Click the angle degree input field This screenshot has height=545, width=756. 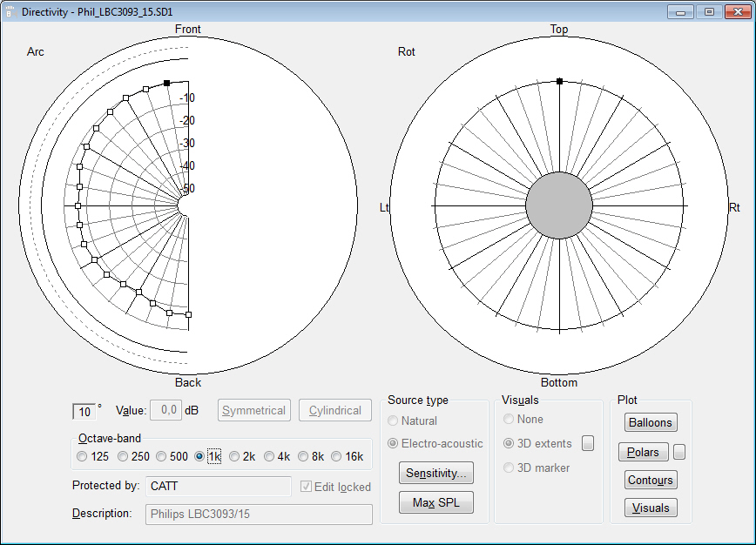tap(84, 412)
